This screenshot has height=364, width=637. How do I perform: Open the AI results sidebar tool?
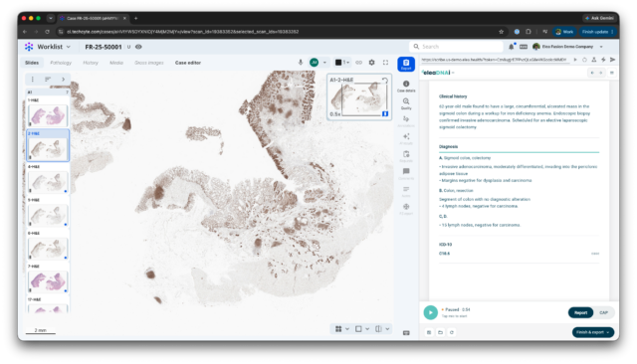[406, 138]
